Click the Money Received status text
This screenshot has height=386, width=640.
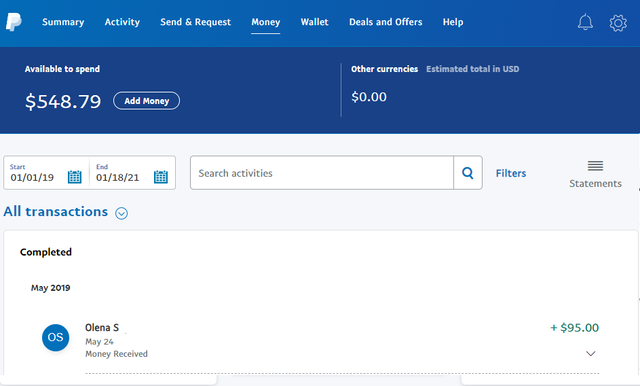116,354
